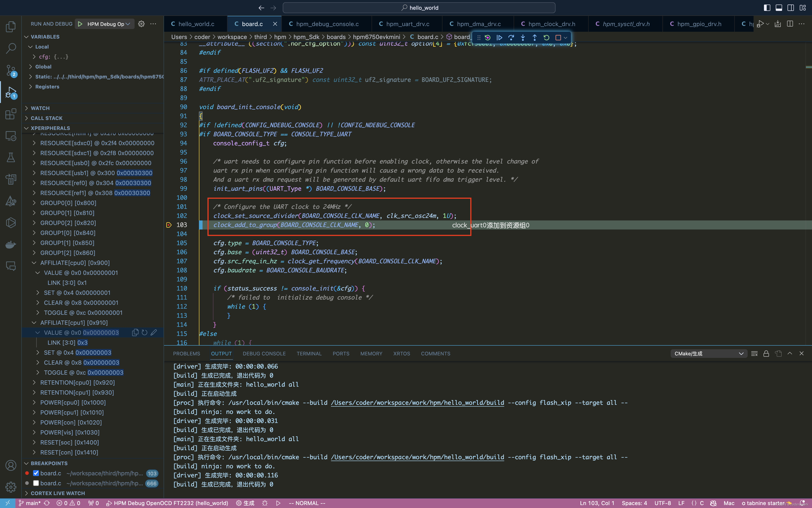Image resolution: width=812 pixels, height=508 pixels.
Task: Click the reset device debug toolbar icon
Action: pyautogui.click(x=488, y=38)
